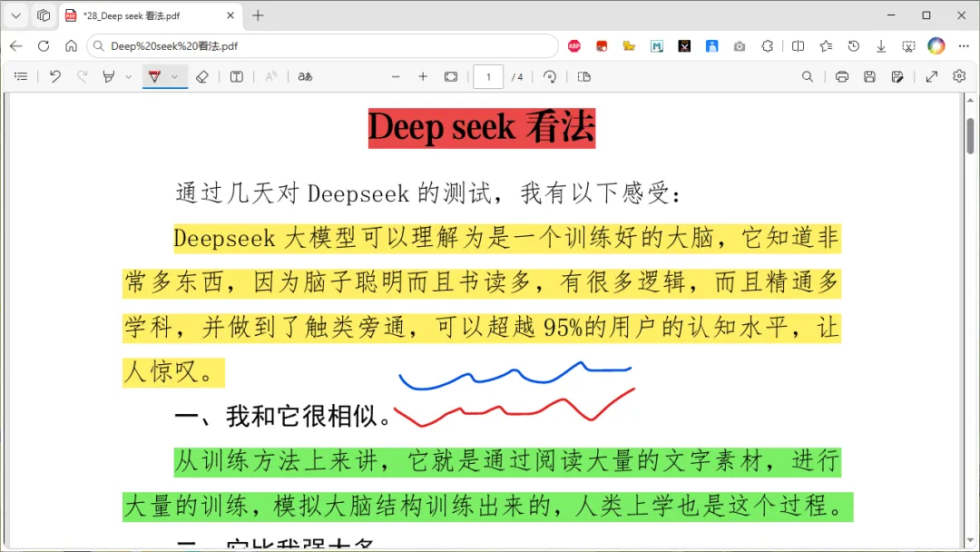
Task: Click the vertical scrollbar thumb
Action: pos(970,135)
